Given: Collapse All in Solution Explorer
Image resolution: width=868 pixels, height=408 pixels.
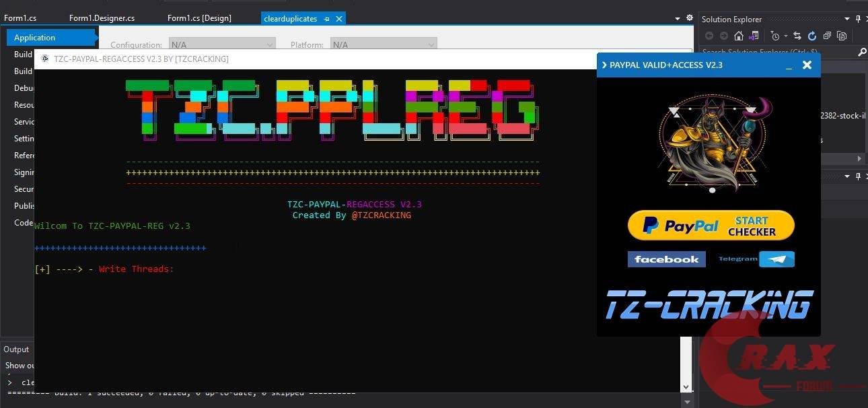Looking at the screenshot, I should [x=827, y=36].
